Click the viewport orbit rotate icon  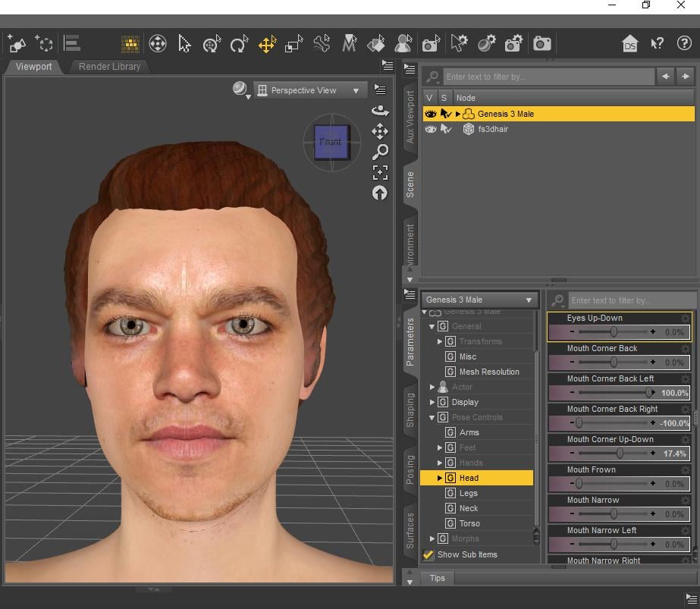(x=380, y=111)
